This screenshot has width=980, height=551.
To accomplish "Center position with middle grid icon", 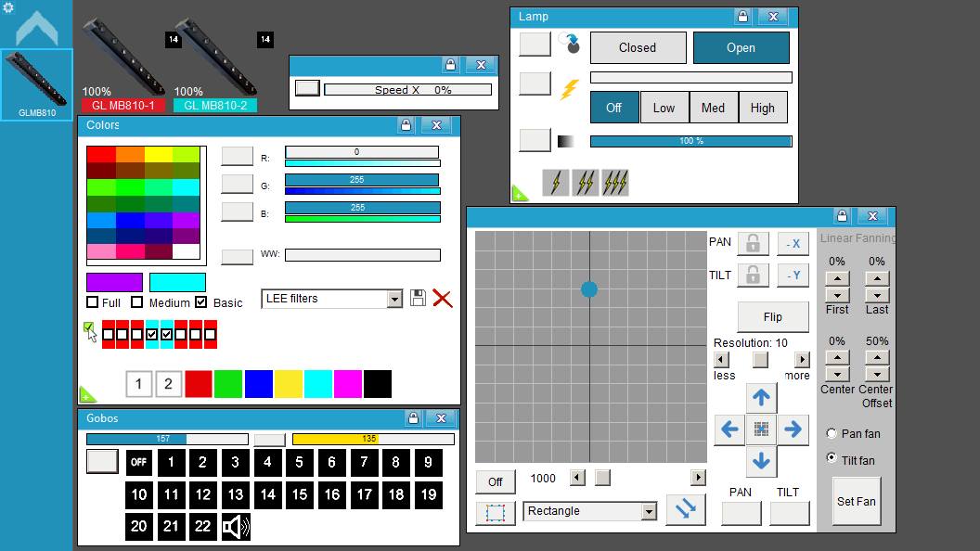I will pos(761,429).
